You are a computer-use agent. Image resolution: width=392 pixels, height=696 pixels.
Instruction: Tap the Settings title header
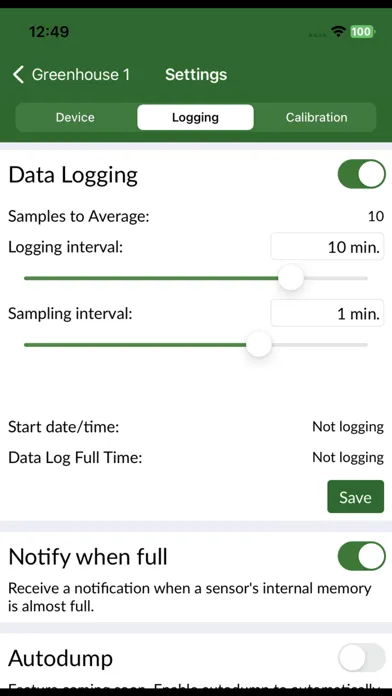coord(196,75)
